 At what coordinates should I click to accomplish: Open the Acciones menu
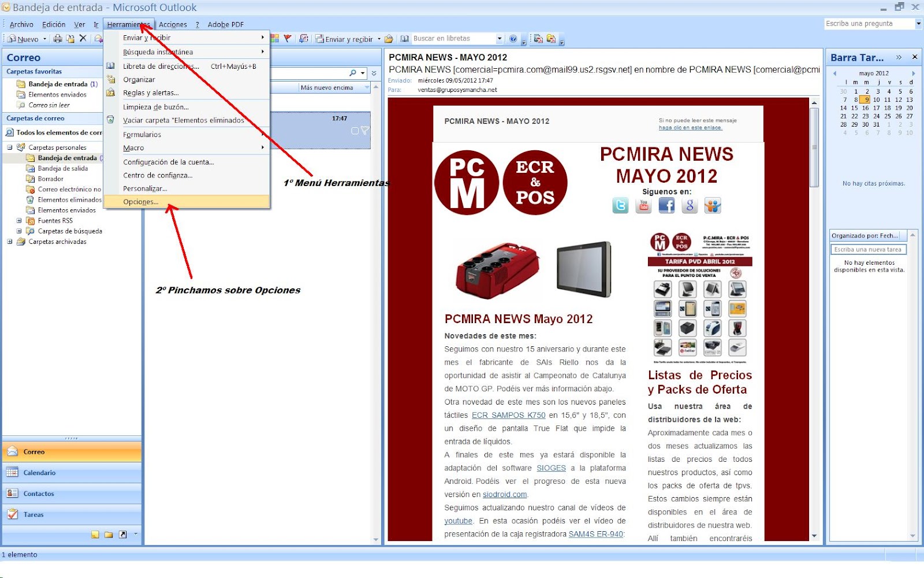pyautogui.click(x=173, y=24)
